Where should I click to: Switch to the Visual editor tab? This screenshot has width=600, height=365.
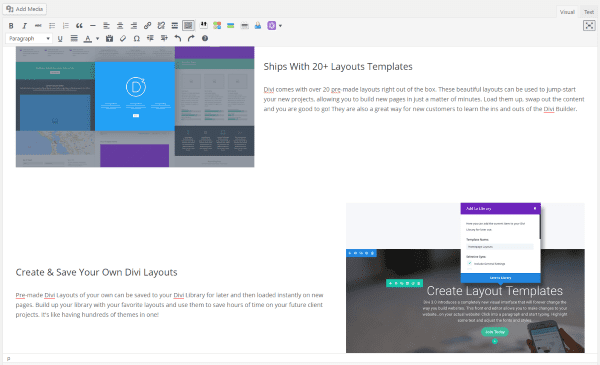567,12
